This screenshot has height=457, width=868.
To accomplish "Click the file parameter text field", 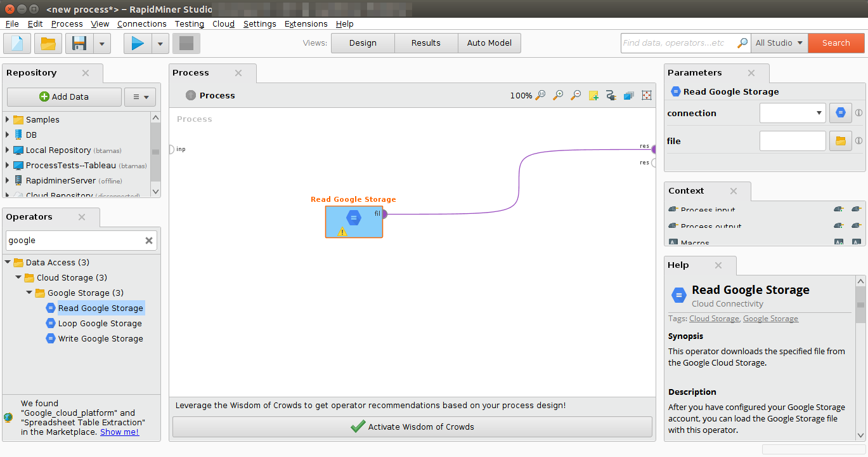I will click(793, 141).
